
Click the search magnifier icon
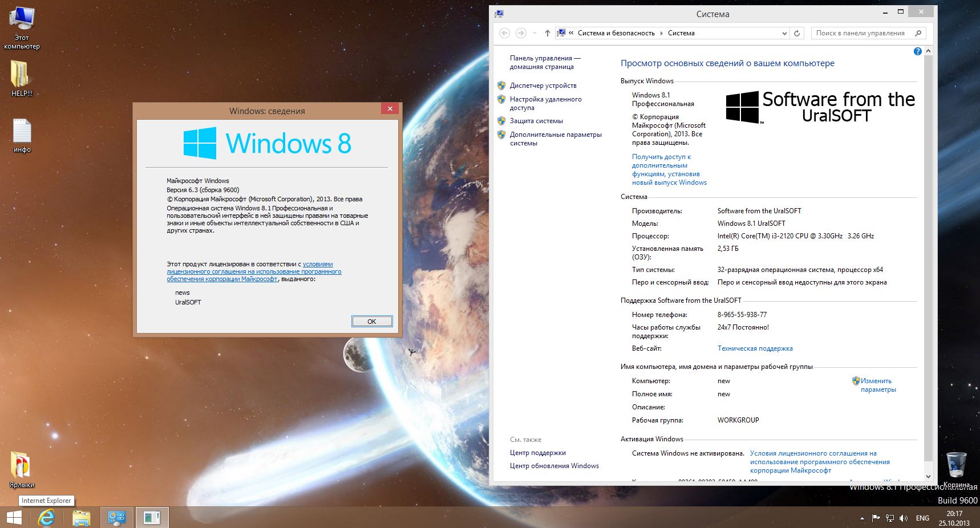(918, 33)
